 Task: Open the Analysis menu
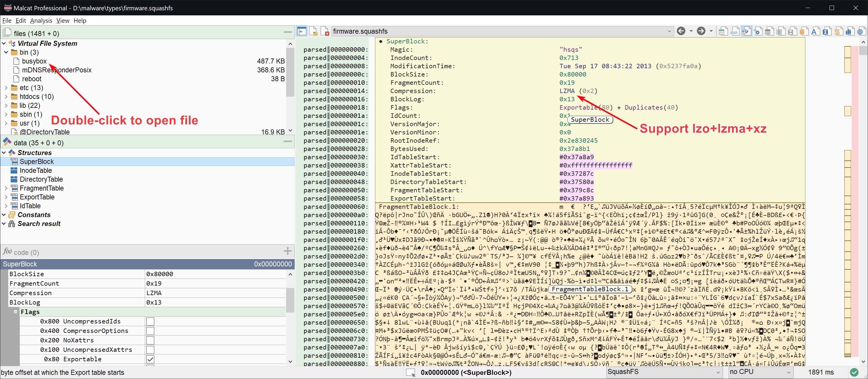[x=41, y=21]
